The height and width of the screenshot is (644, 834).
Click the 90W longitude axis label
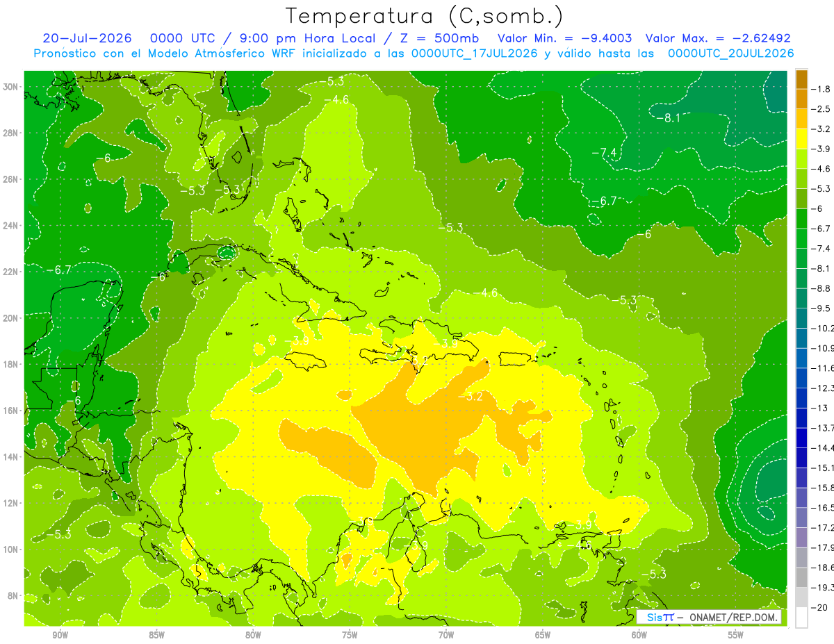tap(60, 635)
